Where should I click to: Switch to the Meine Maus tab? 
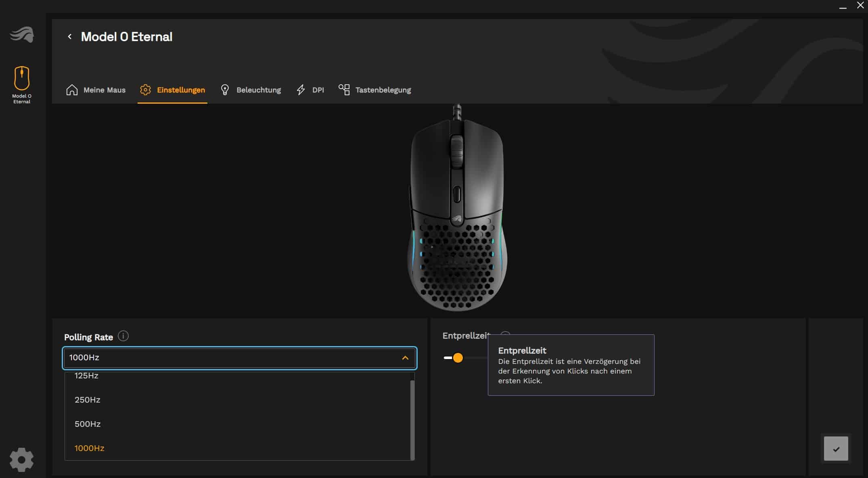point(104,90)
